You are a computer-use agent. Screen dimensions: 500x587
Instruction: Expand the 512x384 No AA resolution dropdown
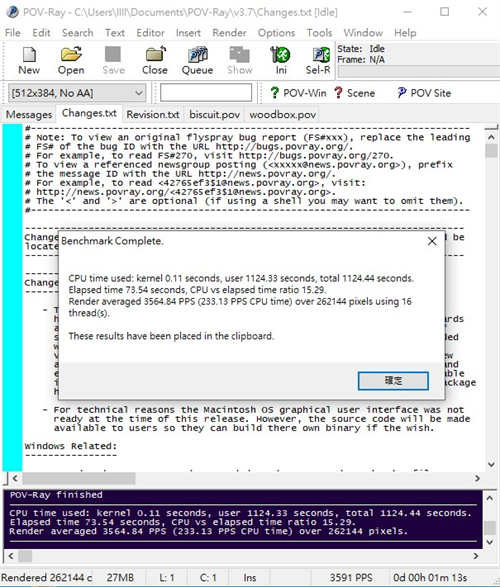tap(77, 93)
